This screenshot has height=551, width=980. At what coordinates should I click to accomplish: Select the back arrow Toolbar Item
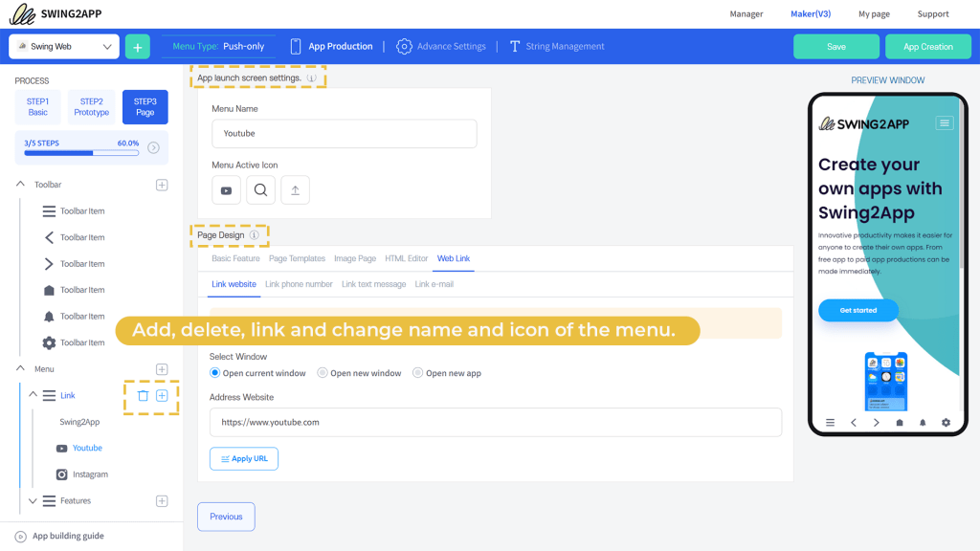pos(74,237)
